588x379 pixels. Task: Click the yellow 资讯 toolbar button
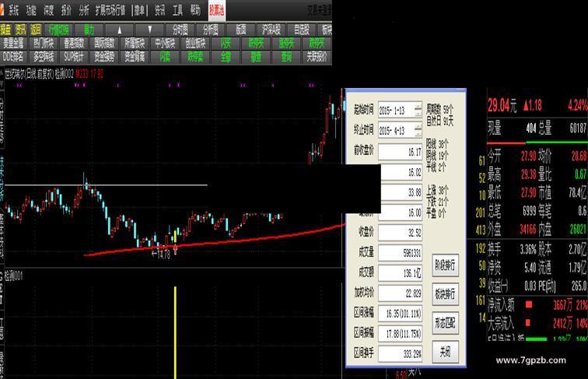click(21, 30)
